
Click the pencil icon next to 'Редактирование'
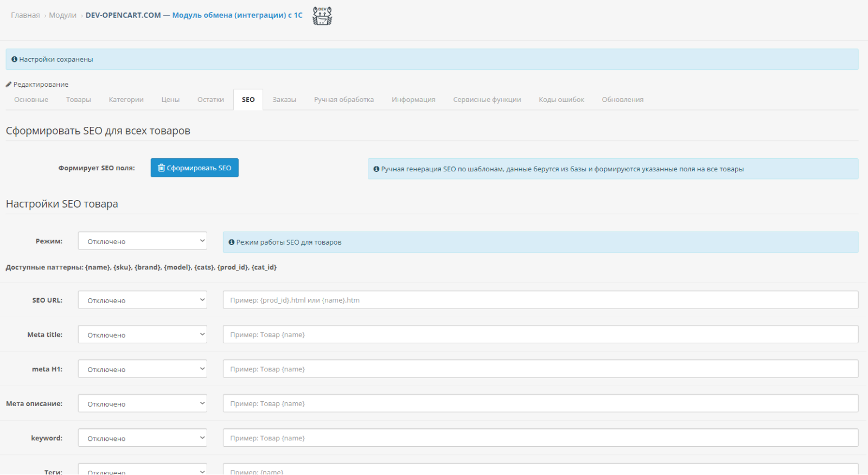9,85
